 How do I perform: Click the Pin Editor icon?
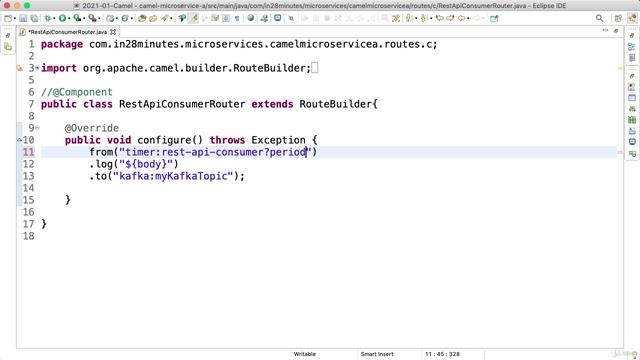tap(494, 18)
